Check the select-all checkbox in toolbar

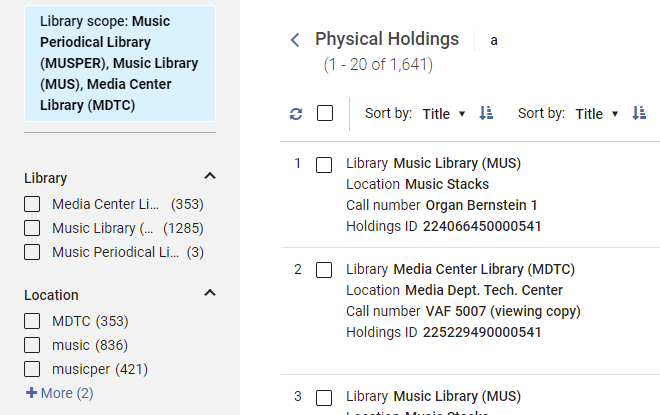click(x=325, y=113)
